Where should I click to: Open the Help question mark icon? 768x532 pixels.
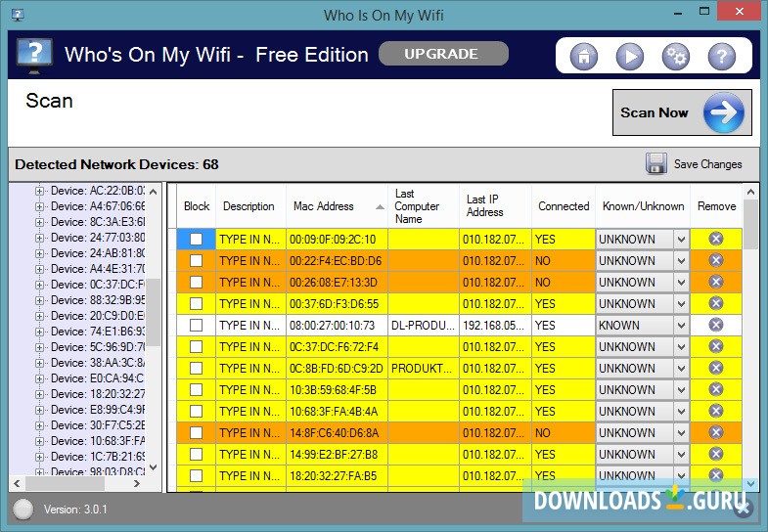[x=721, y=57]
